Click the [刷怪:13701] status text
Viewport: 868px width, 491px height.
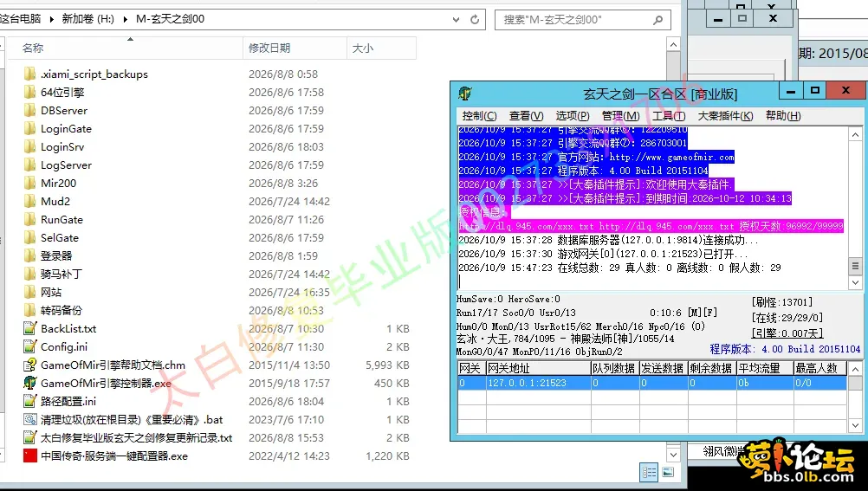[782, 302]
